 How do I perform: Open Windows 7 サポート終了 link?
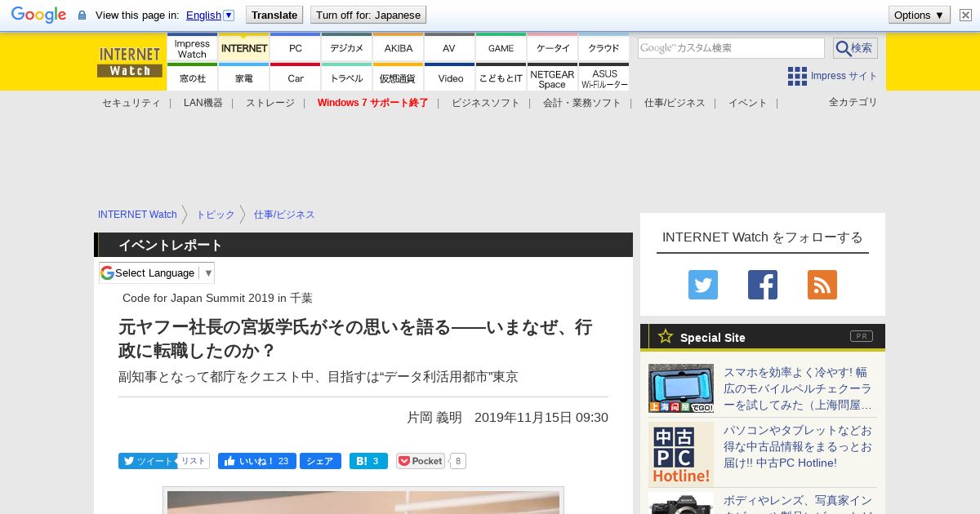pos(372,103)
